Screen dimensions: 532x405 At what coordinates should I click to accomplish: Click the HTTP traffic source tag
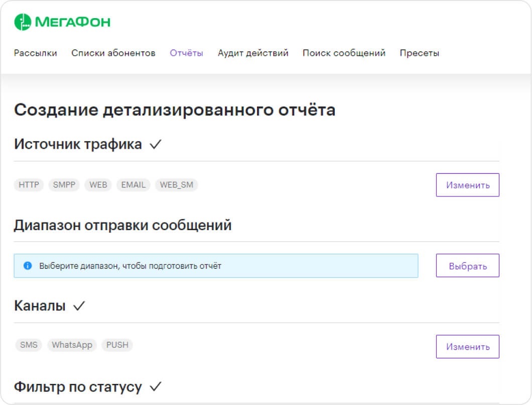pos(29,185)
